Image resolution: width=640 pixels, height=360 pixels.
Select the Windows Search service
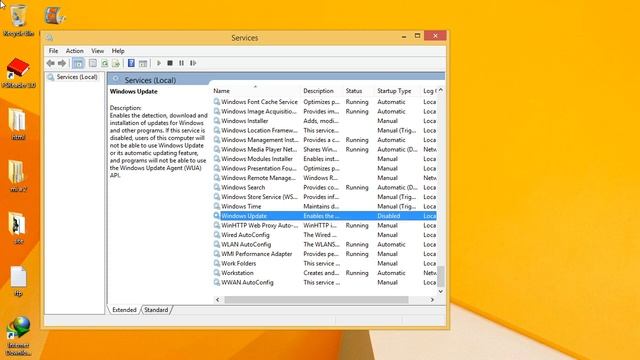324,187
